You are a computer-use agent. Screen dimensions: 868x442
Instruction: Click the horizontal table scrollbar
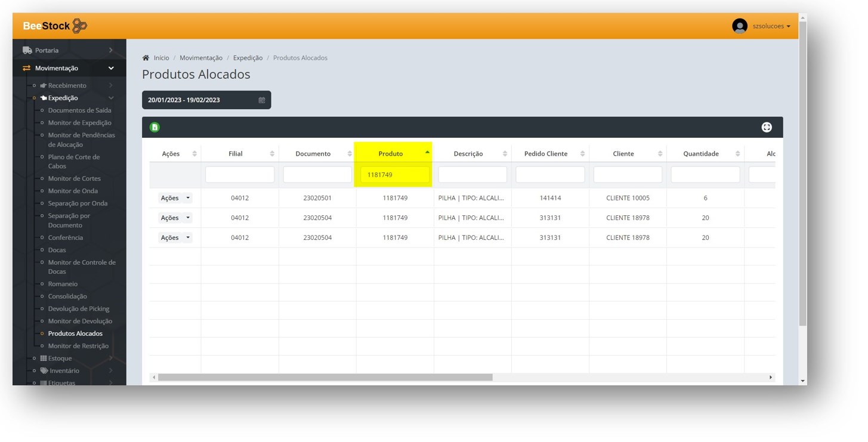click(325, 377)
